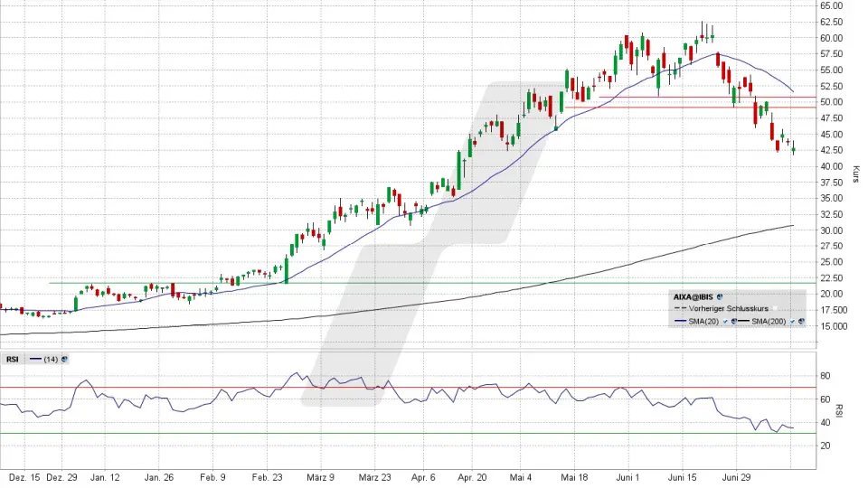868x488 pixels.
Task: Click the 35.00 price axis label
Action: tap(832, 198)
